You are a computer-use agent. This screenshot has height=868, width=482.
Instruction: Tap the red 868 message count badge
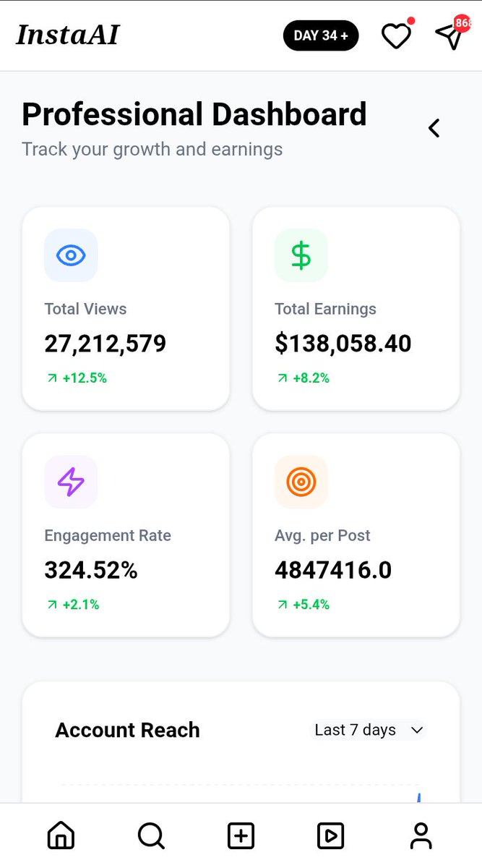pos(463,23)
